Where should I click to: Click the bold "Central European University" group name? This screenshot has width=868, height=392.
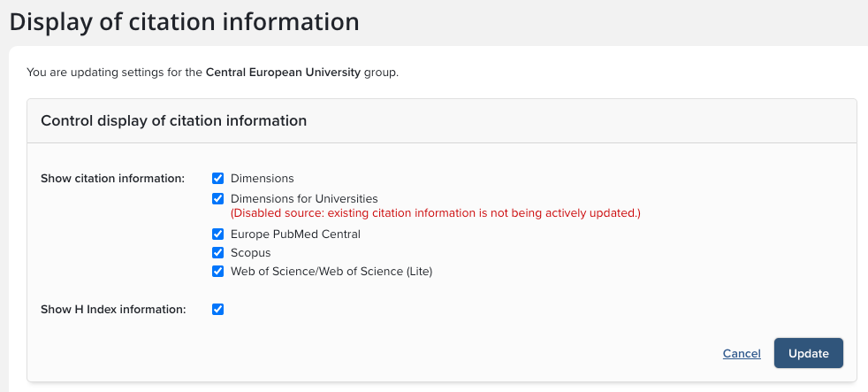(283, 73)
